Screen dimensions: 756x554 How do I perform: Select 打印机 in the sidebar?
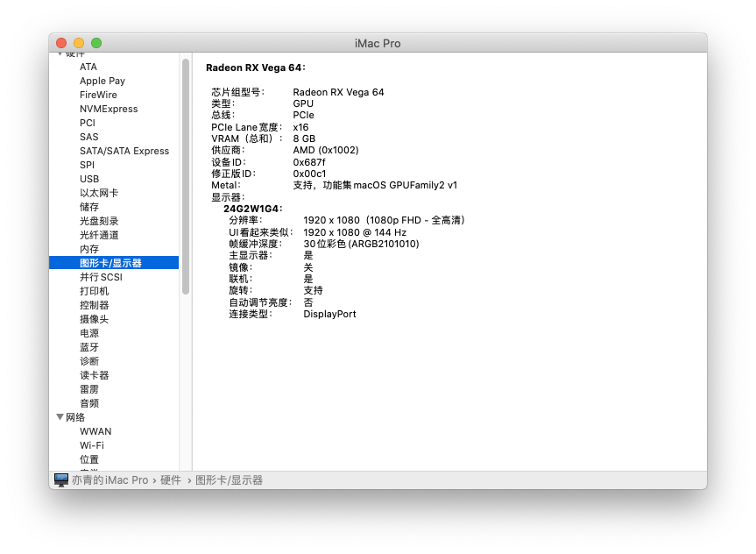(94, 290)
